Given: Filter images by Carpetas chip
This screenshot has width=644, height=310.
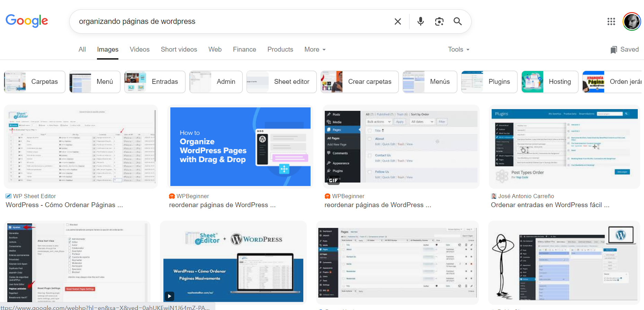Looking at the screenshot, I should click(35, 82).
